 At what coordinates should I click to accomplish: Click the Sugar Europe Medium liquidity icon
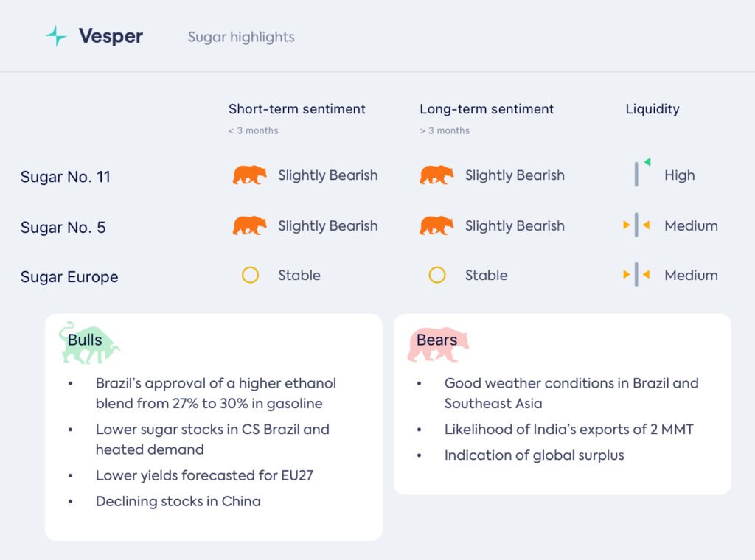pos(636,275)
